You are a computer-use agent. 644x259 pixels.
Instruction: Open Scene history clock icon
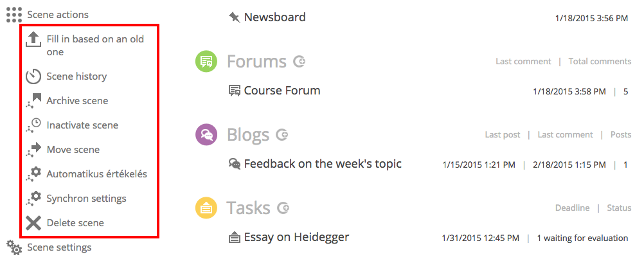(33, 76)
